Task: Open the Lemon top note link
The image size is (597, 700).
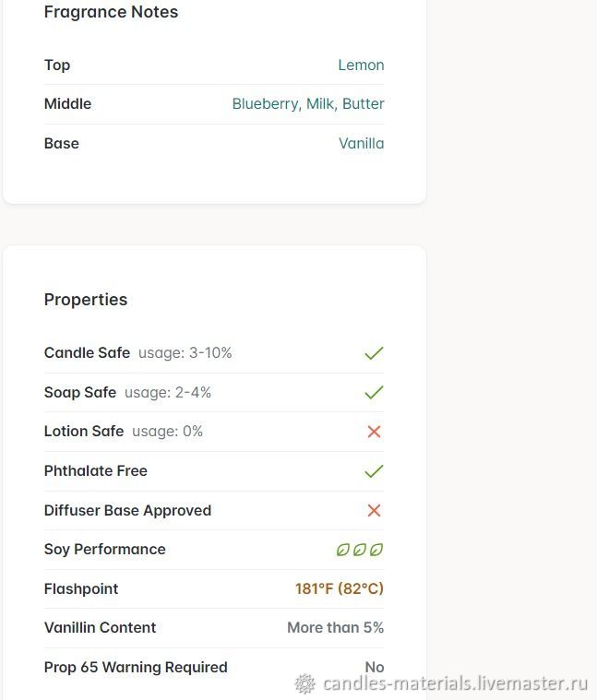Action: coord(361,65)
